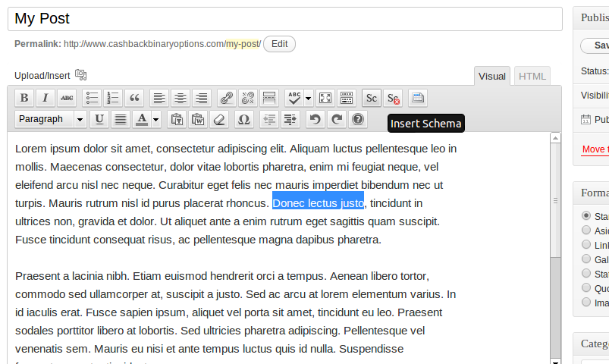The height and width of the screenshot is (364, 609).
Task: Select the Aside post format
Action: point(586,230)
